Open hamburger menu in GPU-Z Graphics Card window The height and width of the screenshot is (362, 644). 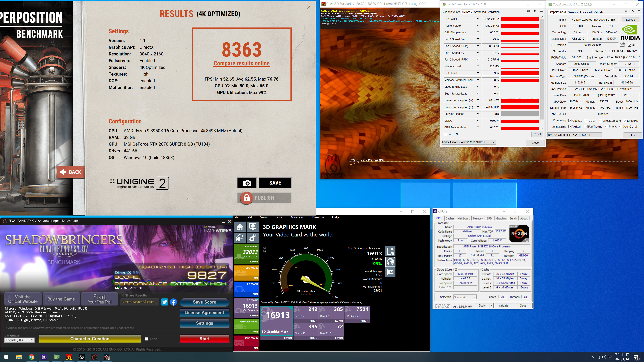(639, 11)
